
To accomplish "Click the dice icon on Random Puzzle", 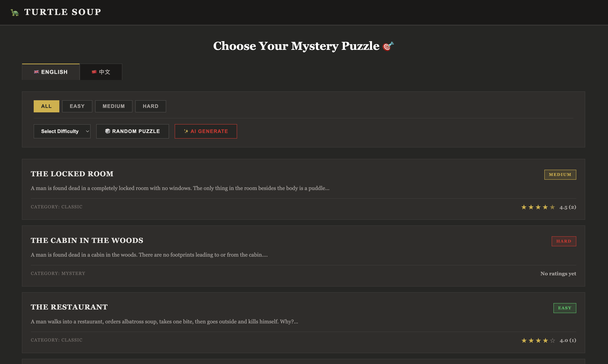I will pos(107,131).
